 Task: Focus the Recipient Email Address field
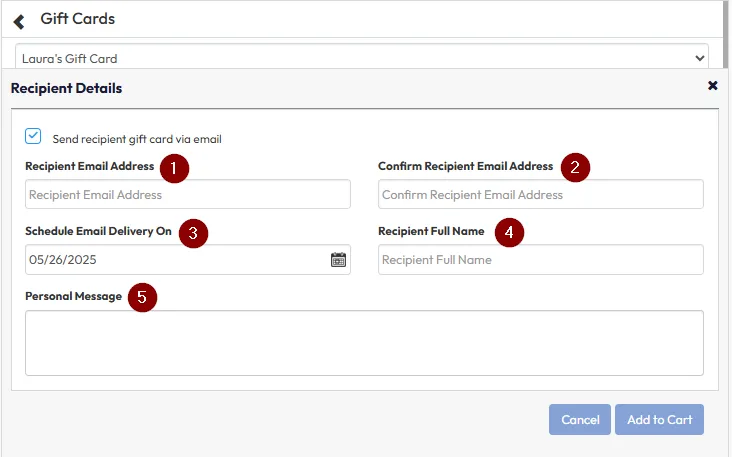[x=188, y=194]
